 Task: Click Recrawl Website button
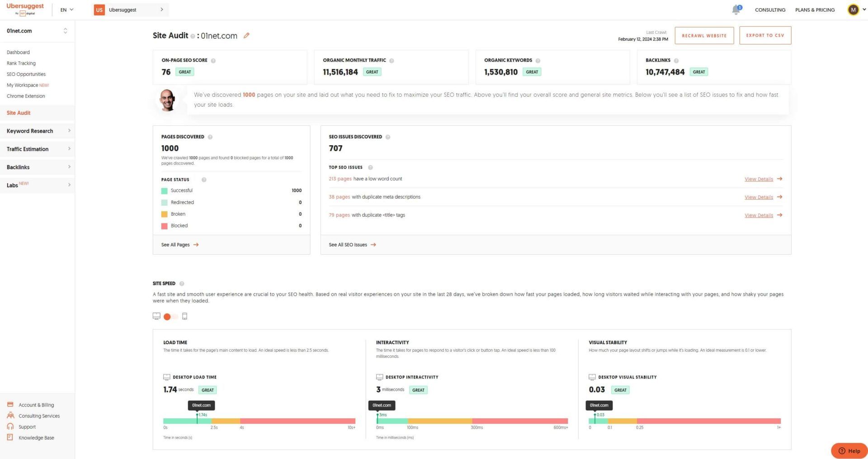coord(704,35)
